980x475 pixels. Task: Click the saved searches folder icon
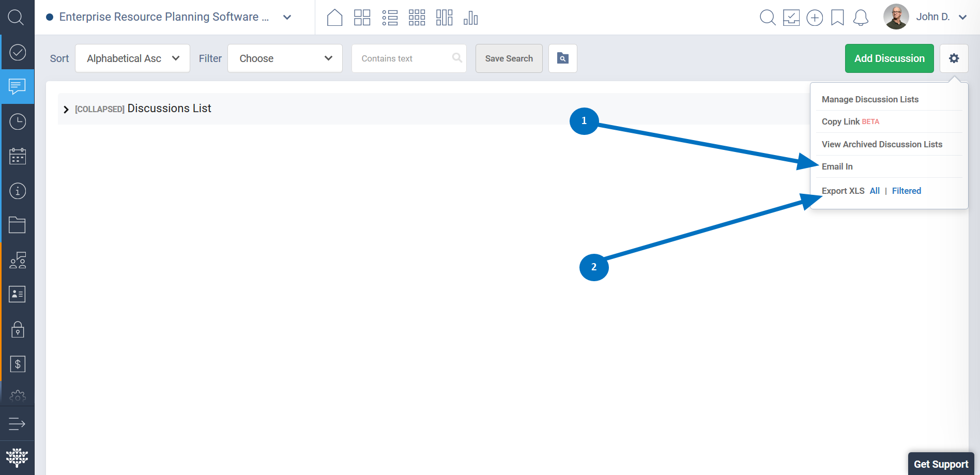[562, 58]
